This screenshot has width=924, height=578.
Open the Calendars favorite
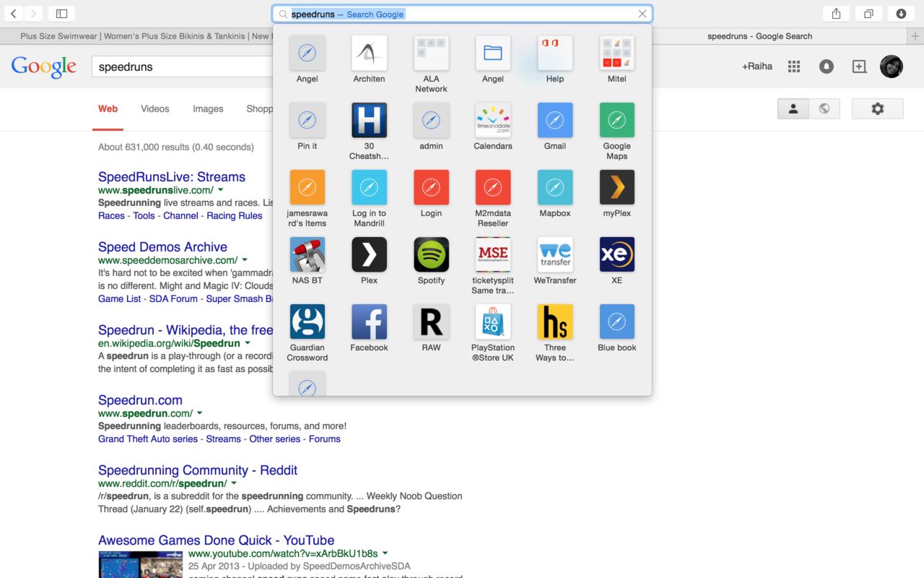pos(493,120)
